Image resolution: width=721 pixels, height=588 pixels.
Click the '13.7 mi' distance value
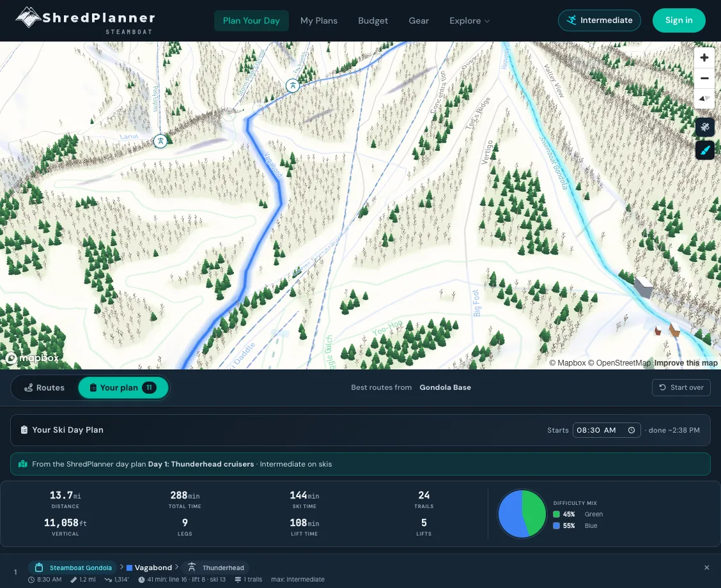65,495
